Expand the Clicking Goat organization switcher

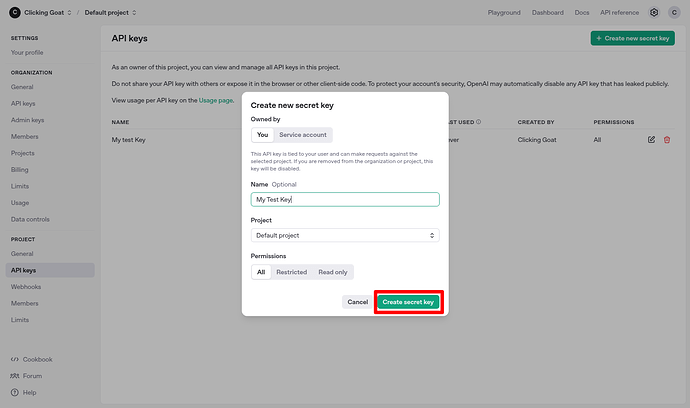(48, 12)
